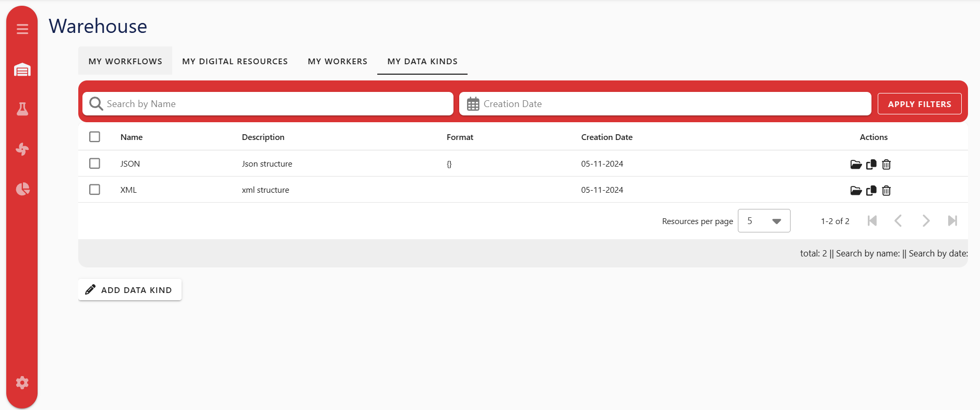980x410 pixels.
Task: Open settings gear in sidebar
Action: pos(22,383)
